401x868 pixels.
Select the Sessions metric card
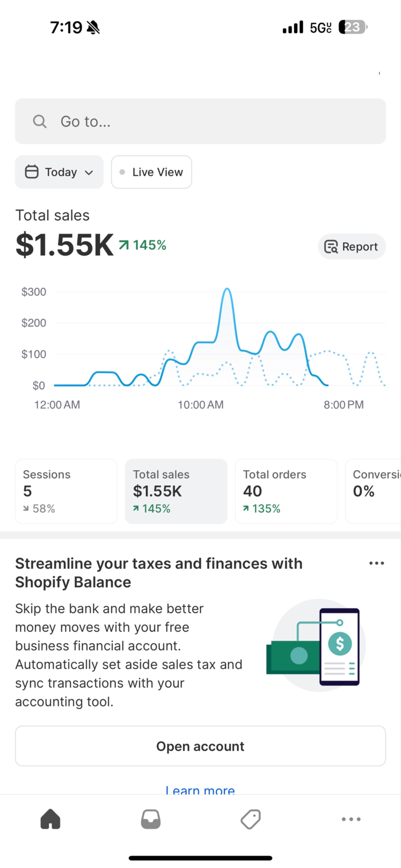[66, 491]
